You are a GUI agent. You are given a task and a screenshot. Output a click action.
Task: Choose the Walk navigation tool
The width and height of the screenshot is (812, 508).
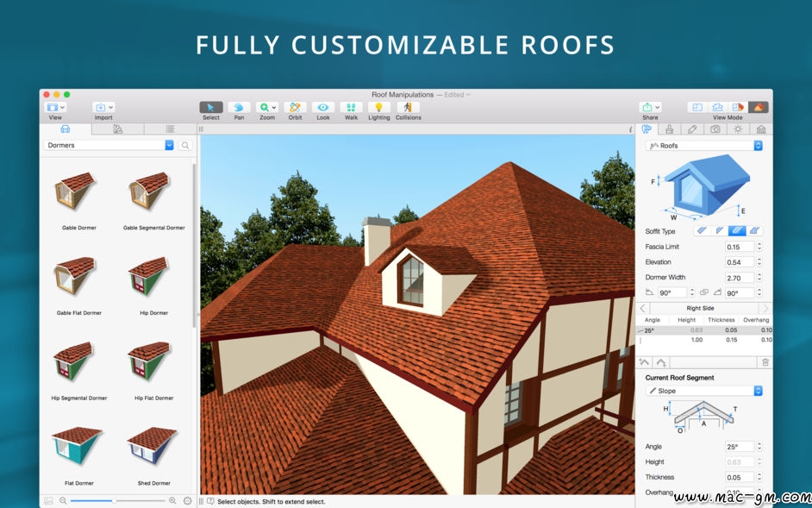pyautogui.click(x=351, y=108)
